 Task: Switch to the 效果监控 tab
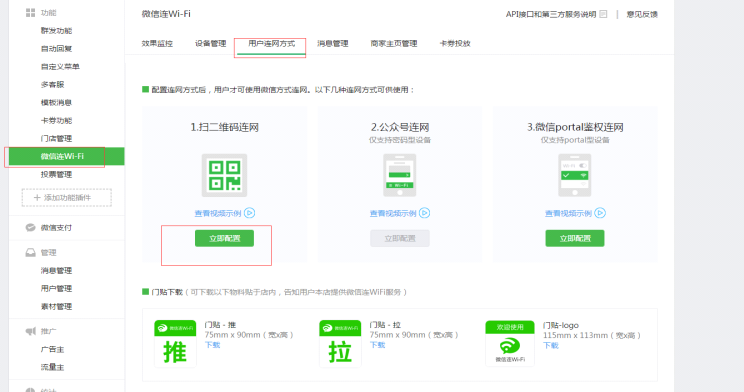(157, 44)
